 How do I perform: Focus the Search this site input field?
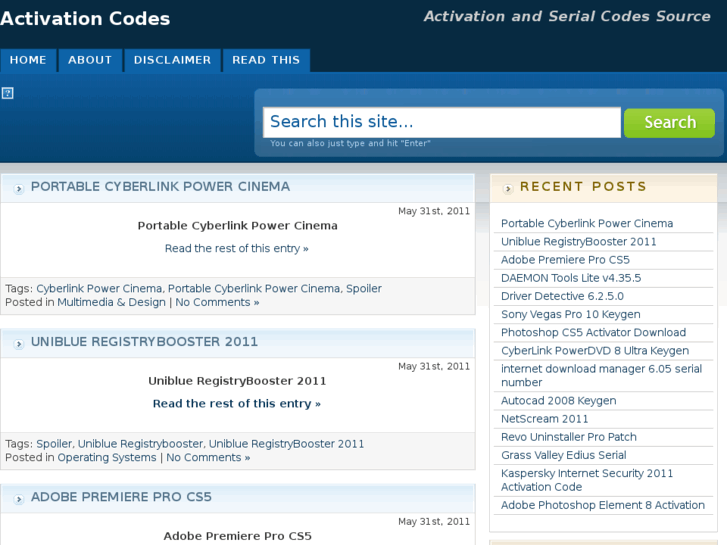[441, 122]
